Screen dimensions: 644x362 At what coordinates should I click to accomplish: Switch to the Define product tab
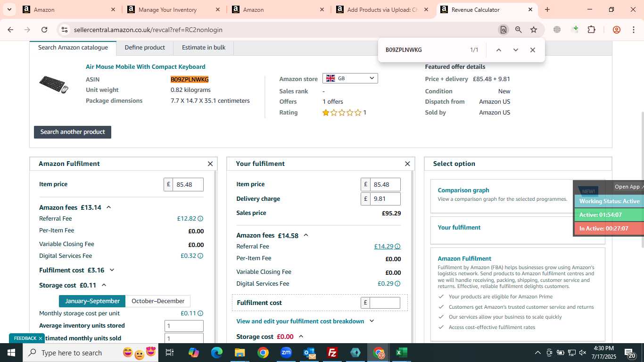[x=145, y=48]
